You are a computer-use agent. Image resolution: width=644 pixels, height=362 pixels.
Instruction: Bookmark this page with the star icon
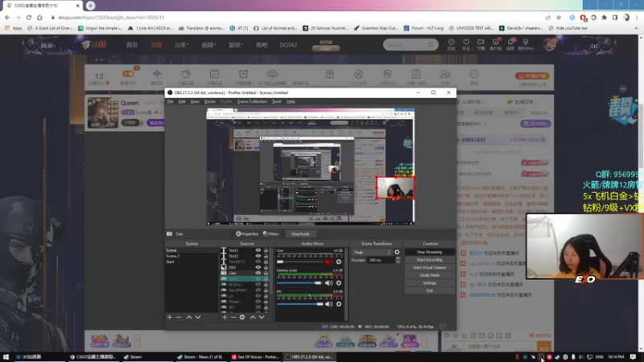click(559, 18)
